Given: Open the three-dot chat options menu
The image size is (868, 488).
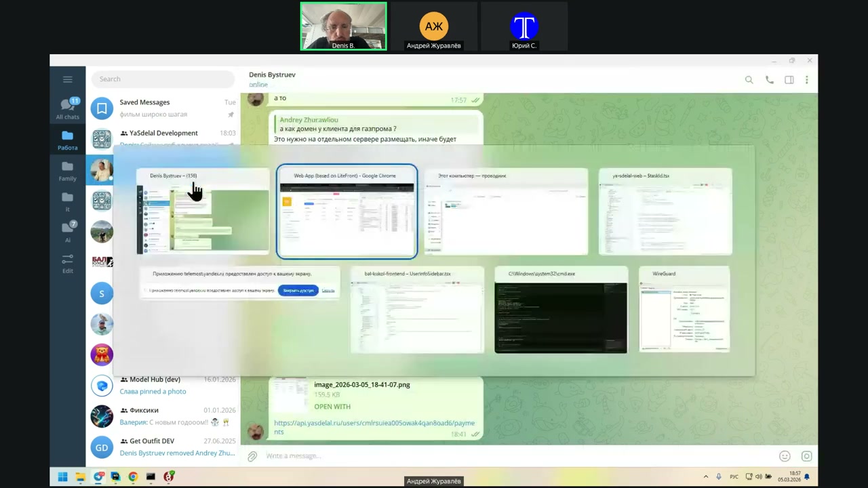Looking at the screenshot, I should pyautogui.click(x=806, y=80).
